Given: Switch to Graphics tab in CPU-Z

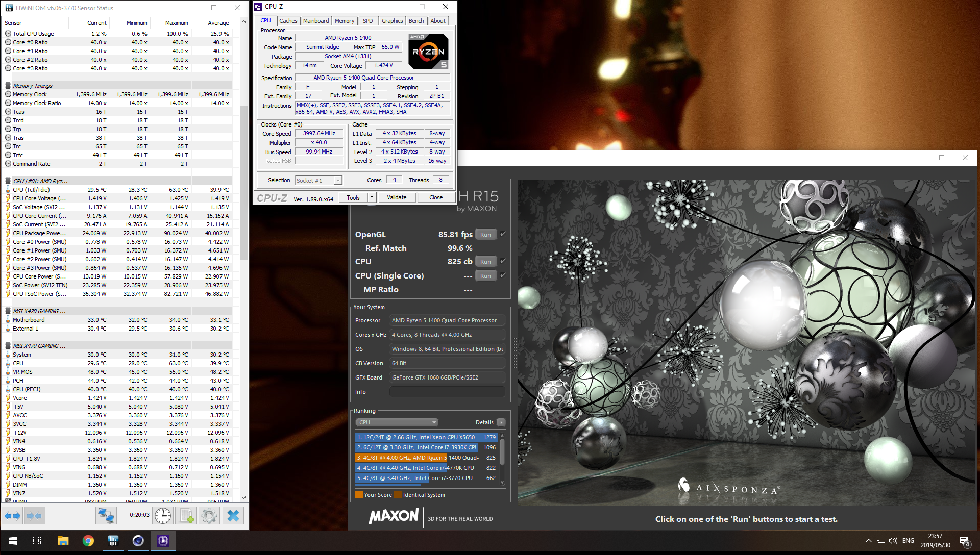Looking at the screenshot, I should pos(393,21).
